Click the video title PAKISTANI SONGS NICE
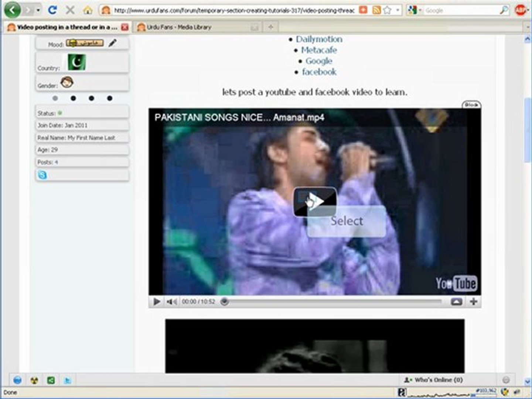The height and width of the screenshot is (399, 532). (x=239, y=117)
